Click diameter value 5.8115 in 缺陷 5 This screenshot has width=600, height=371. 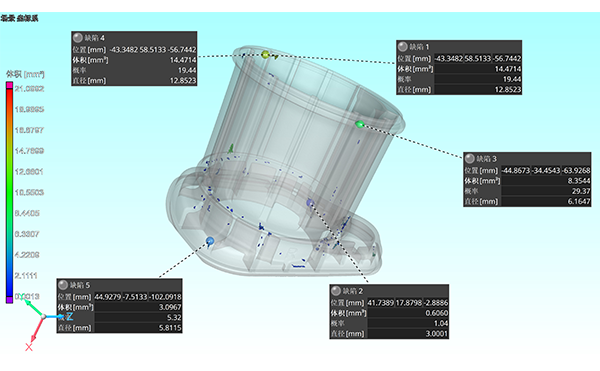(x=170, y=327)
